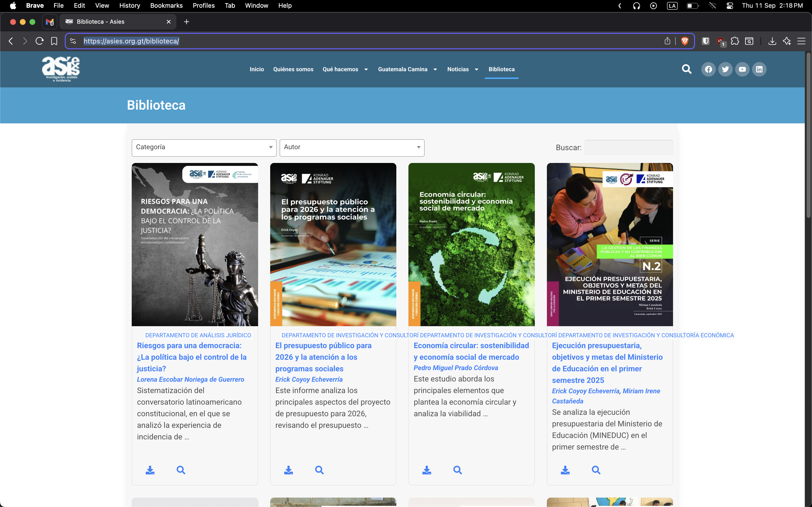Expand the Guatemala Camina menu arrow
This screenshot has width=812, height=507.
[435, 70]
